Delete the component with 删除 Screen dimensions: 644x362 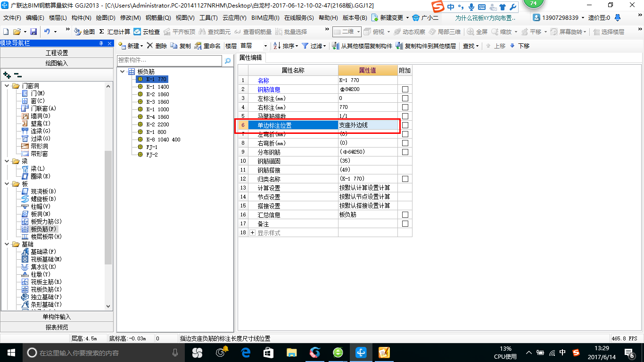[157, 46]
